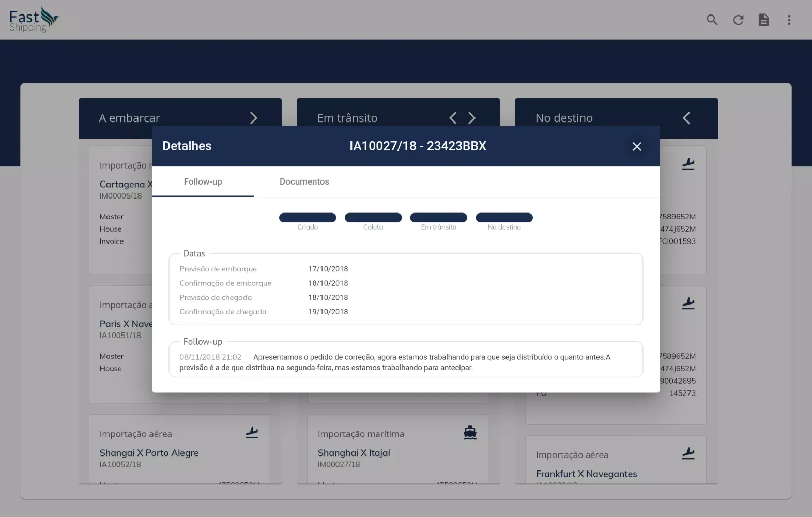
Task: Click airplane icon on Shangai X Porto Alegre card
Action: (252, 433)
